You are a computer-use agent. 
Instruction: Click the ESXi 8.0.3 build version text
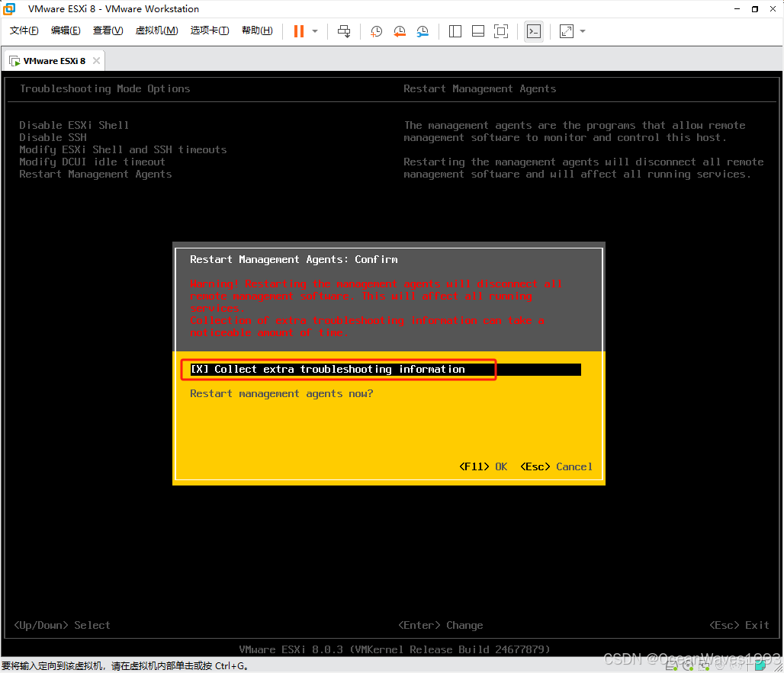tap(394, 649)
